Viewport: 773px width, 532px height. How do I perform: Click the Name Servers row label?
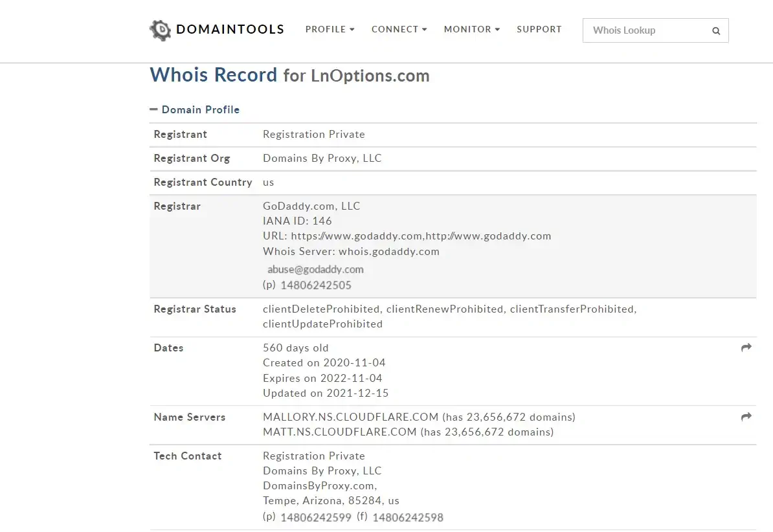click(189, 417)
